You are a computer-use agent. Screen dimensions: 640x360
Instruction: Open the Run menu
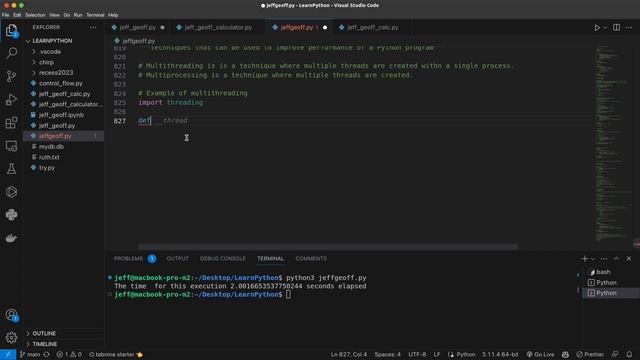[78, 15]
